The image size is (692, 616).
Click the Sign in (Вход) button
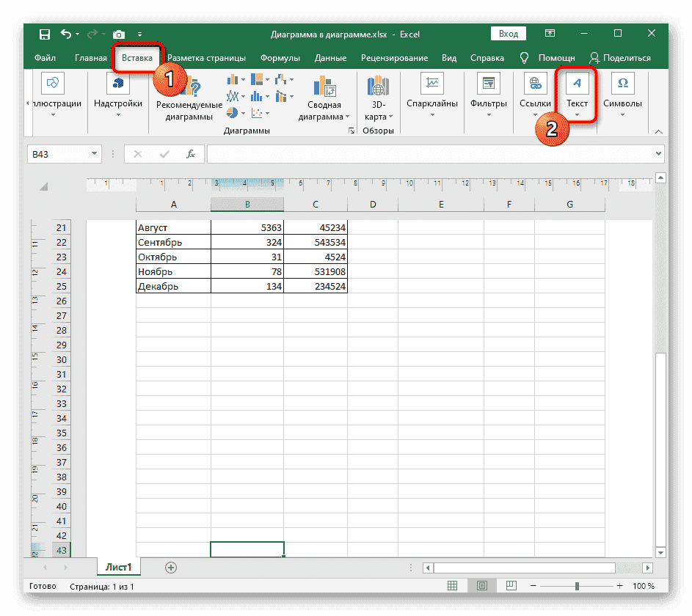509,34
